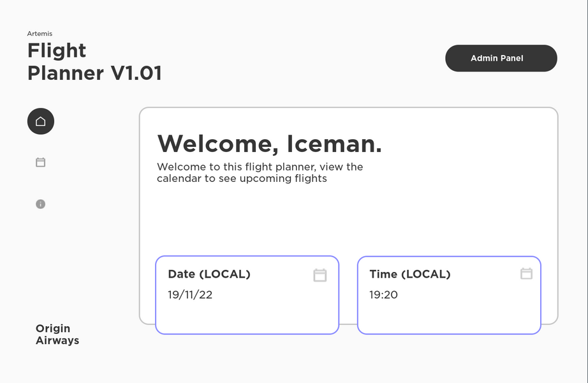Open the calendar icon inside the Time (LOCAL) card
Viewport: 588px width, 383px height.
click(x=527, y=273)
